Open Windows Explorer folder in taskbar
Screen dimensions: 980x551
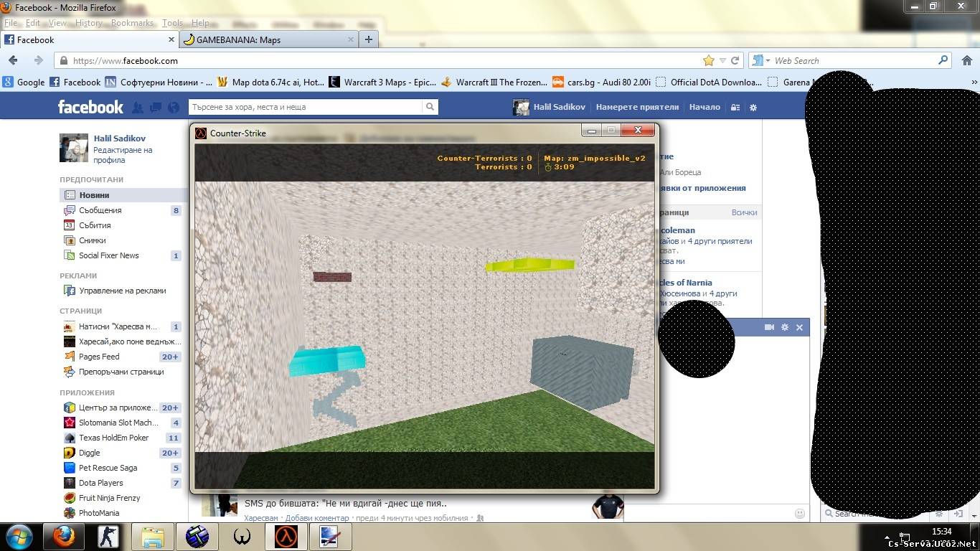coord(153,537)
